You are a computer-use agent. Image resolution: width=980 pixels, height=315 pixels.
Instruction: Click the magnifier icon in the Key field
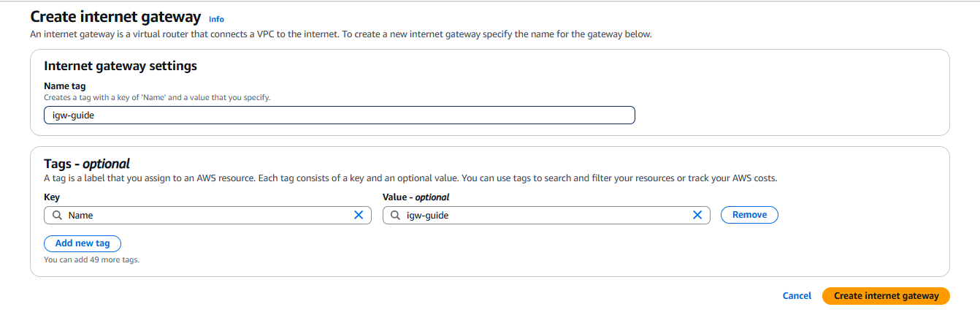click(57, 215)
